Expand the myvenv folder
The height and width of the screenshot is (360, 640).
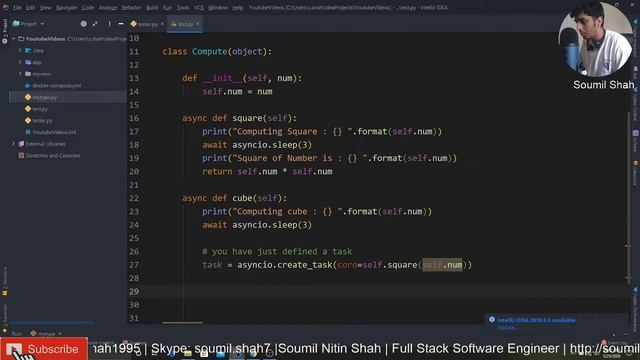(20, 74)
